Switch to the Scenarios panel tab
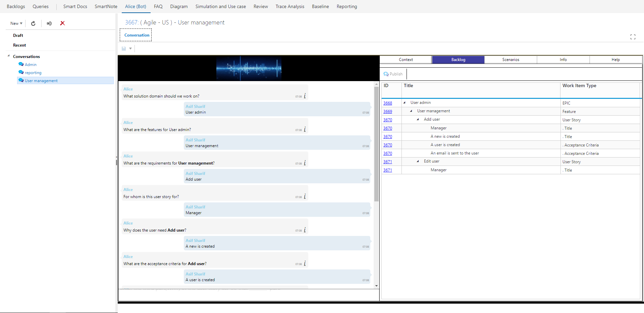Image resolution: width=644 pixels, height=313 pixels. coord(511,60)
